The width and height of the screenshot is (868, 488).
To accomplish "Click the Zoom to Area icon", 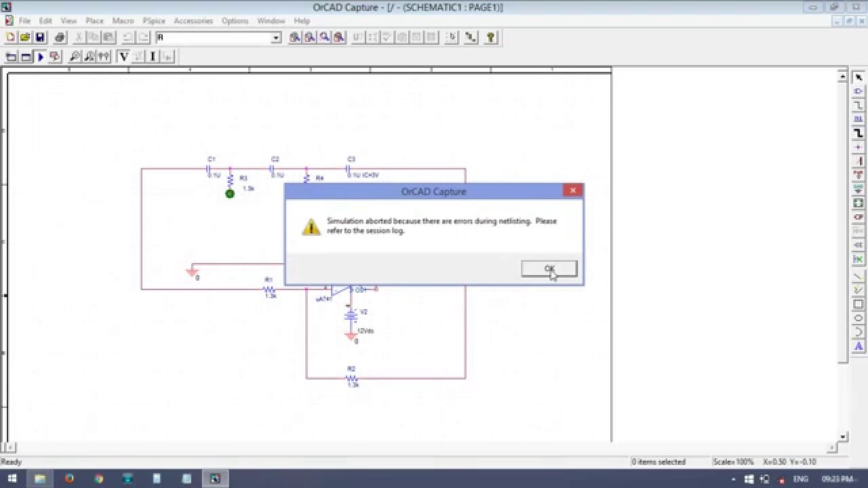I will pyautogui.click(x=324, y=37).
